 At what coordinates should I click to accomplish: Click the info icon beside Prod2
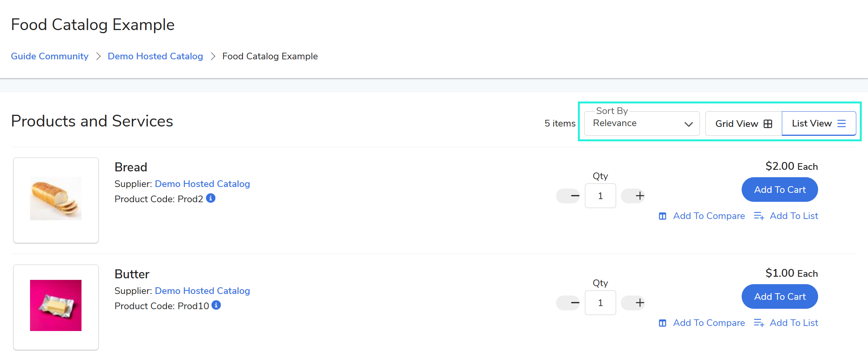pyautogui.click(x=211, y=198)
